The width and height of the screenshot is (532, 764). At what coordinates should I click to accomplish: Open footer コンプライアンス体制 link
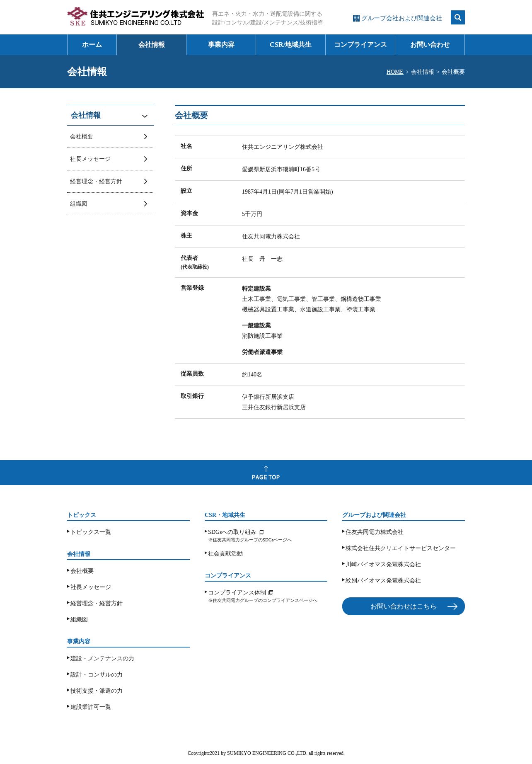tap(237, 592)
